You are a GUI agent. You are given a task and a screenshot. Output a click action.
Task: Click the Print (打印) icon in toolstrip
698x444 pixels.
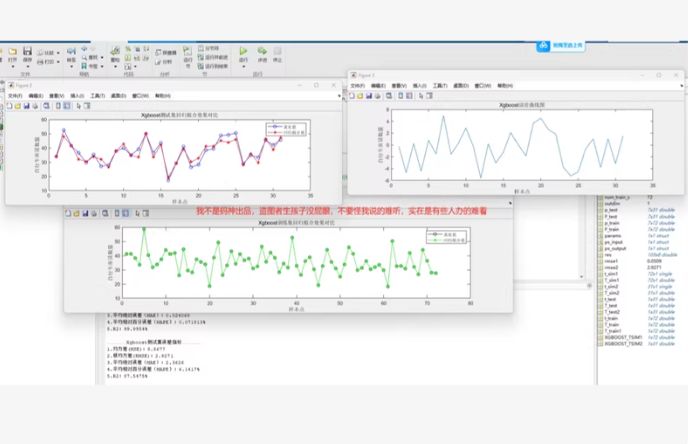(40, 62)
